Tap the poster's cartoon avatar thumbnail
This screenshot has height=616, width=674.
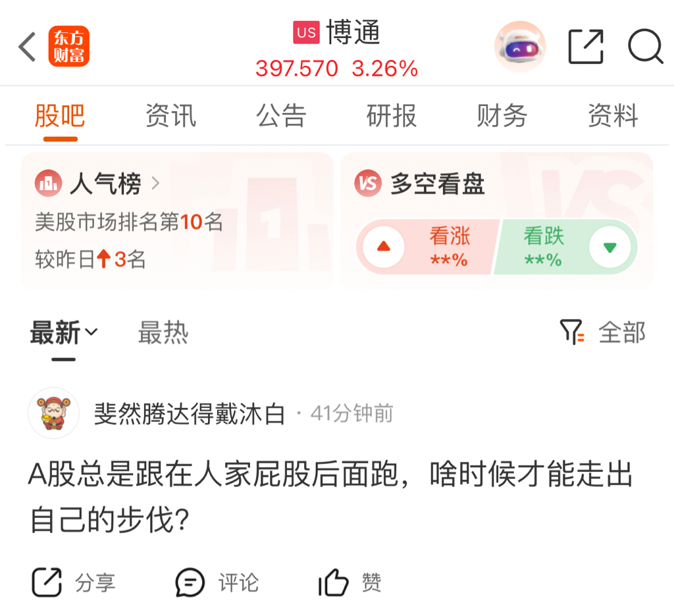54,413
